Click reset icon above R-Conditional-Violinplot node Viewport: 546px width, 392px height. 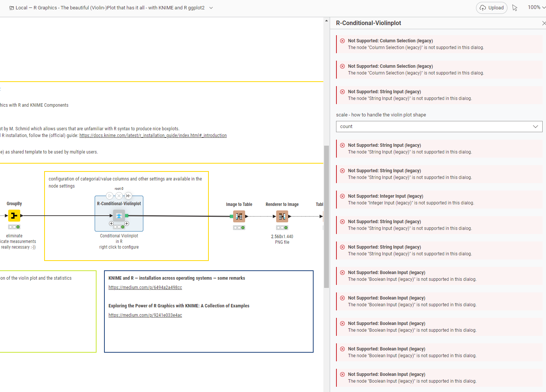[128, 196]
